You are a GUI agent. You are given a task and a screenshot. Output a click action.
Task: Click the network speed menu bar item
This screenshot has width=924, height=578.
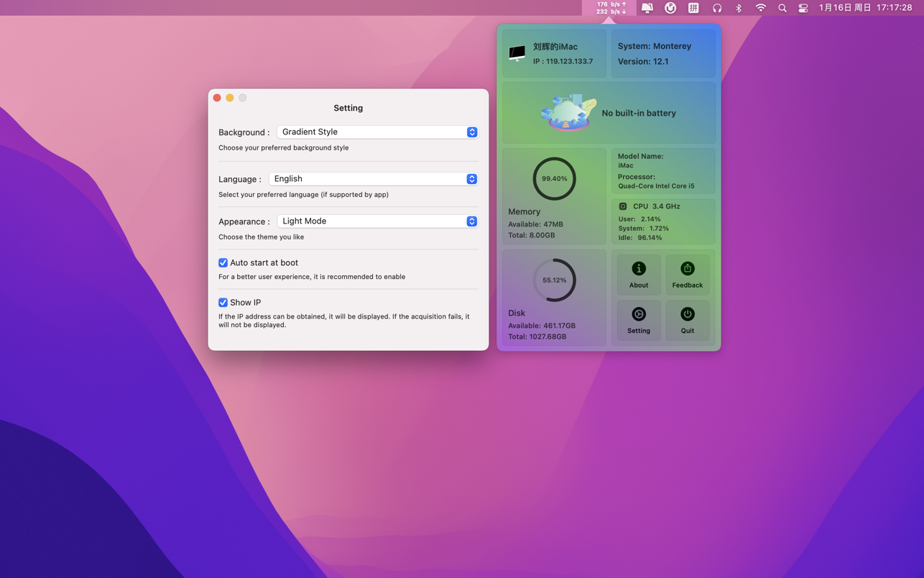point(611,8)
